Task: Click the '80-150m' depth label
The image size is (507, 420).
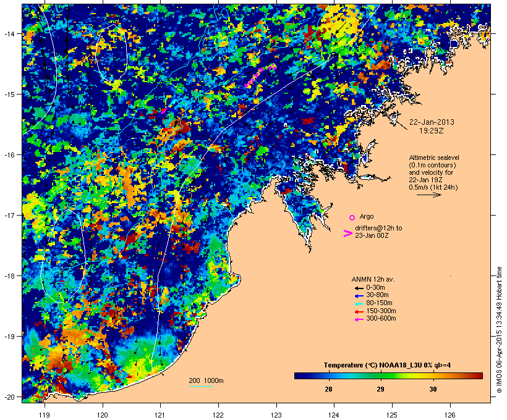Action: click(379, 303)
